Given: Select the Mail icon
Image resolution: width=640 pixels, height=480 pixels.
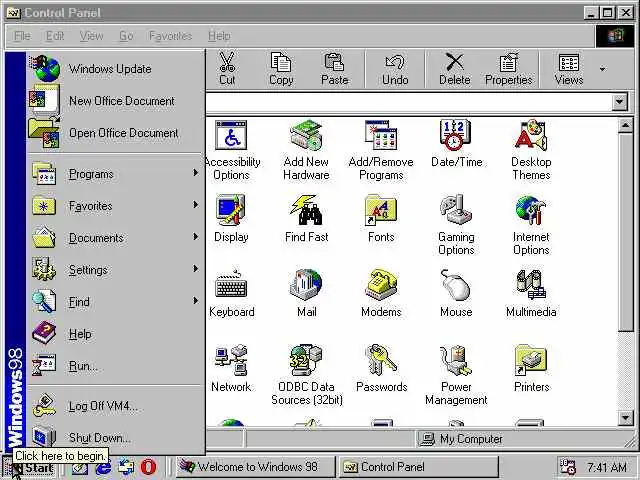Looking at the screenshot, I should [306, 293].
